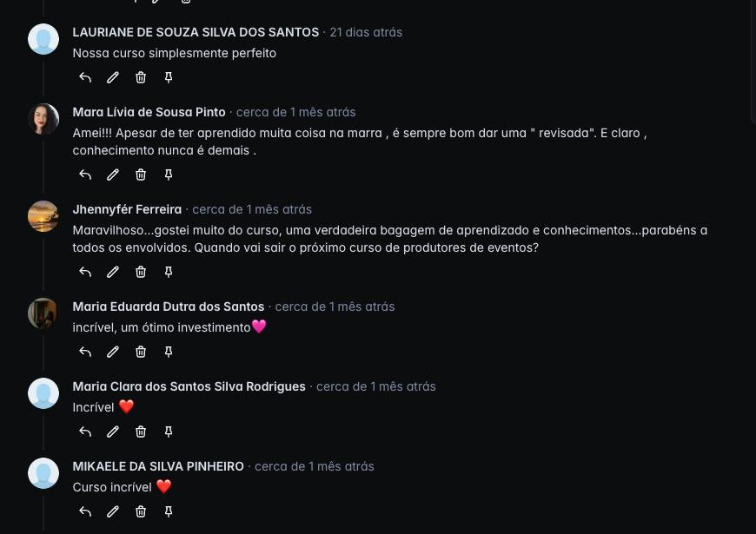Pin Mara Lívia's comment

169,175
